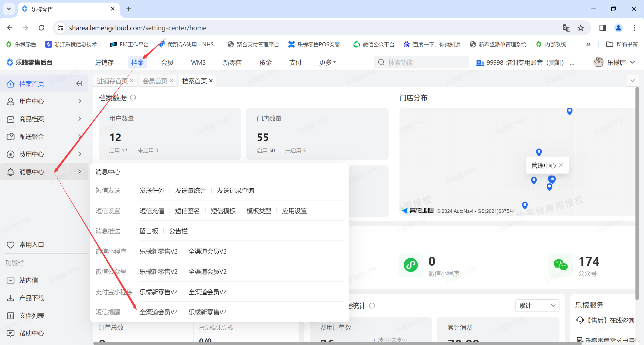Close the 进销存首页 tab

tap(132, 81)
